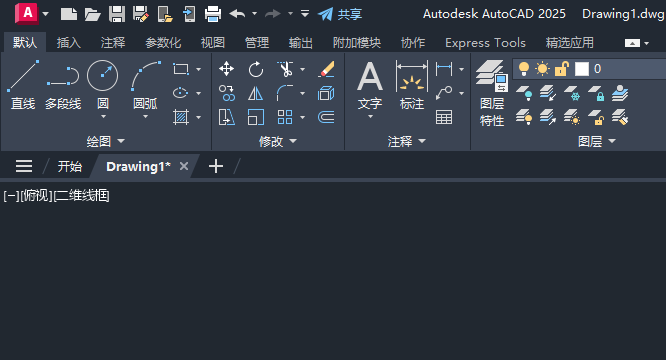The height and width of the screenshot is (360, 666).
Task: Open the Insert (插入) ribbon tab
Action: (68, 43)
